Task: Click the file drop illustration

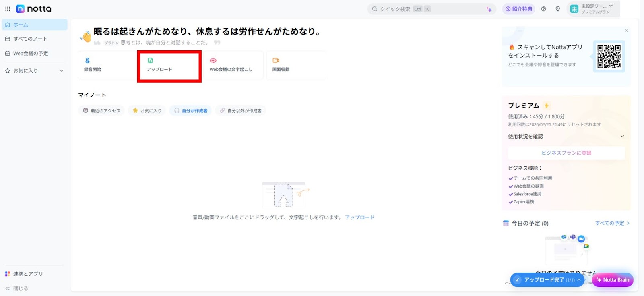Action: point(285,195)
